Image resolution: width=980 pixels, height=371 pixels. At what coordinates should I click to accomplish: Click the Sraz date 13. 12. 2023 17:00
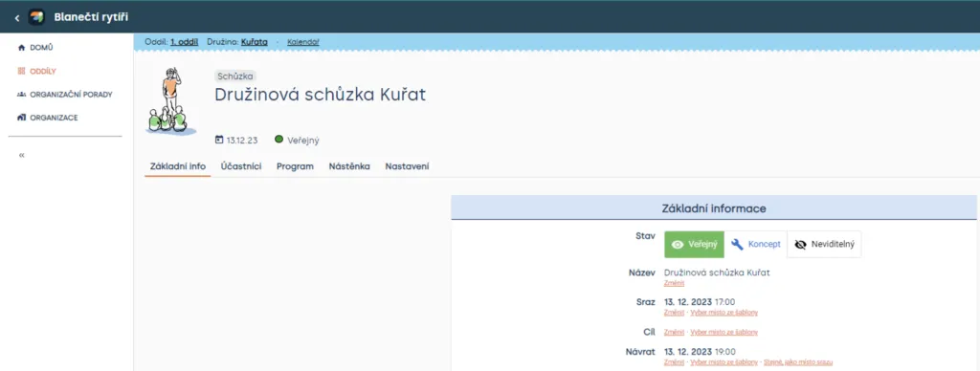[x=700, y=302]
